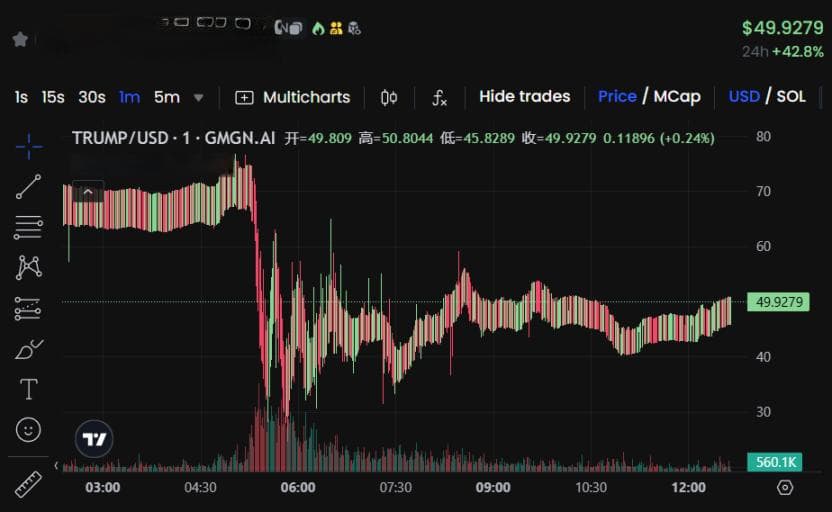Add token to favorites with star

point(20,39)
